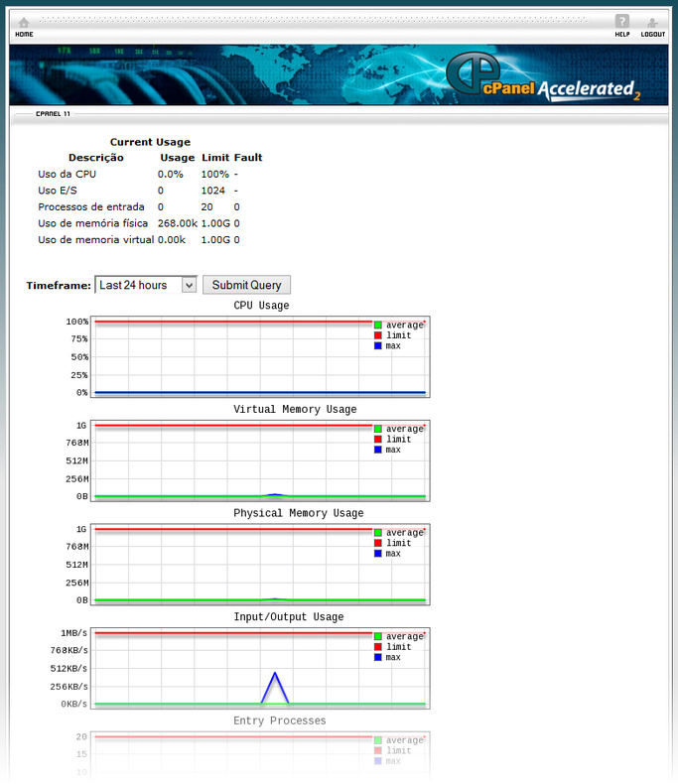The height and width of the screenshot is (784, 678).
Task: Click the spike peak in Input/Output Usage chart
Action: point(275,674)
